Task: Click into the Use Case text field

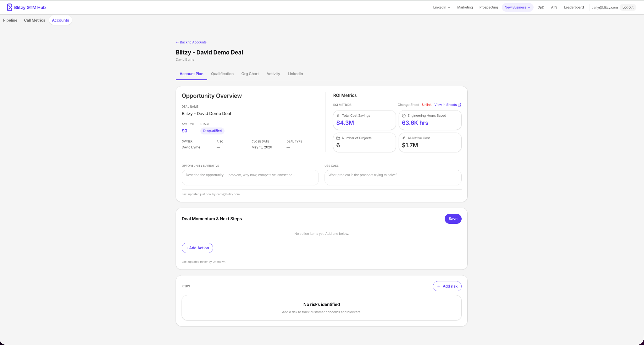Action: pyautogui.click(x=393, y=178)
